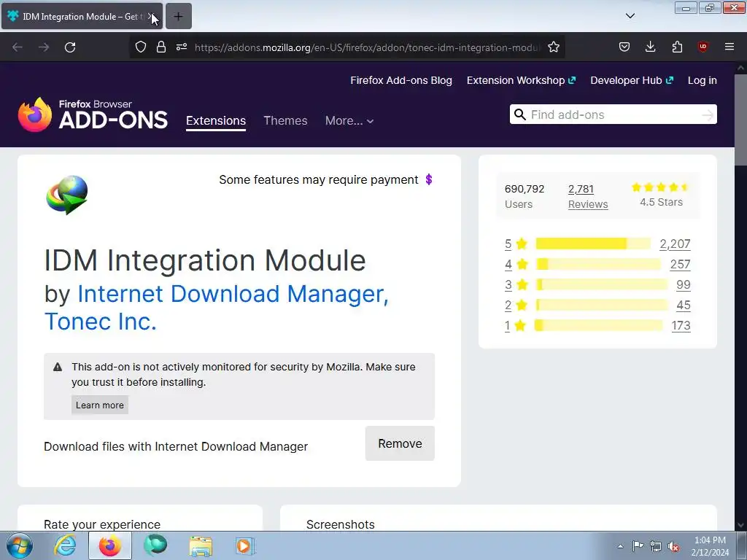Click the 4.5 Stars rating stars

click(660, 187)
